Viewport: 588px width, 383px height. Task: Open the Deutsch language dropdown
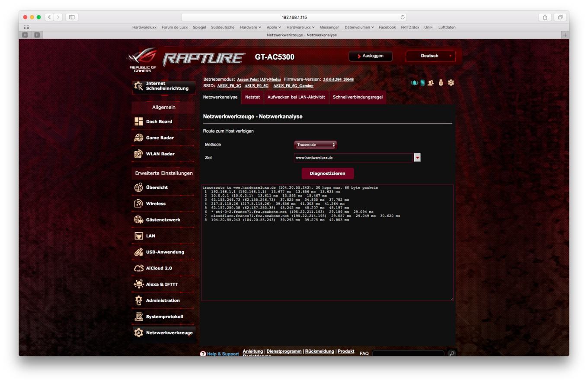tap(431, 56)
